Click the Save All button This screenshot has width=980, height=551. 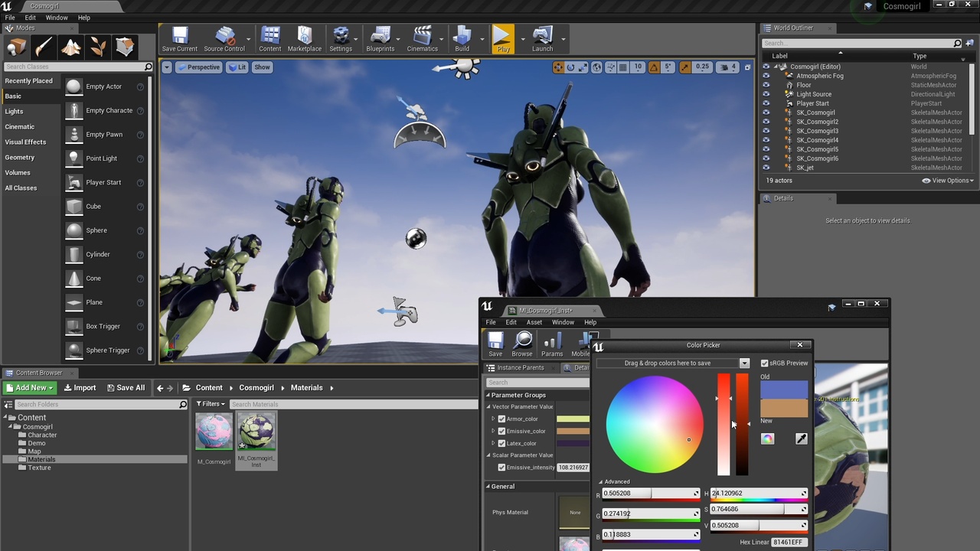[126, 388]
